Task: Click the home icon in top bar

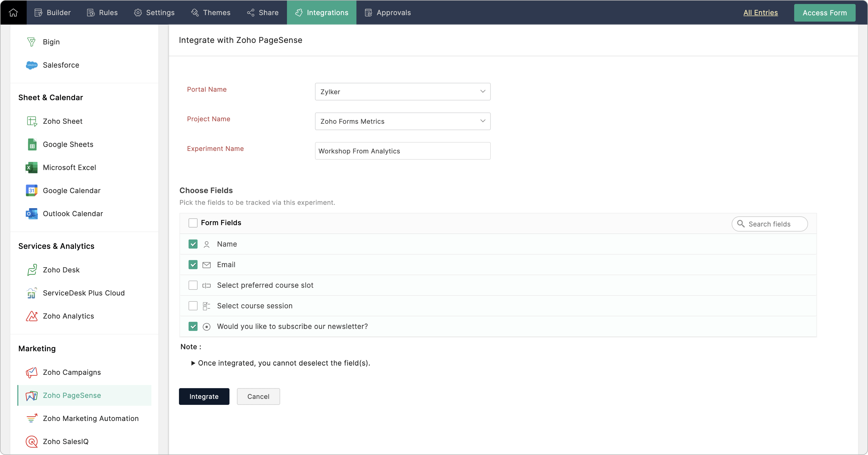Action: pos(13,12)
